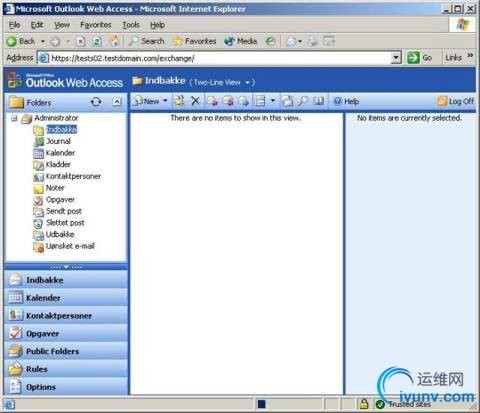Viewport: 480px width, 413px height.
Task: Open the New item dropdown arrow
Action: [165, 101]
